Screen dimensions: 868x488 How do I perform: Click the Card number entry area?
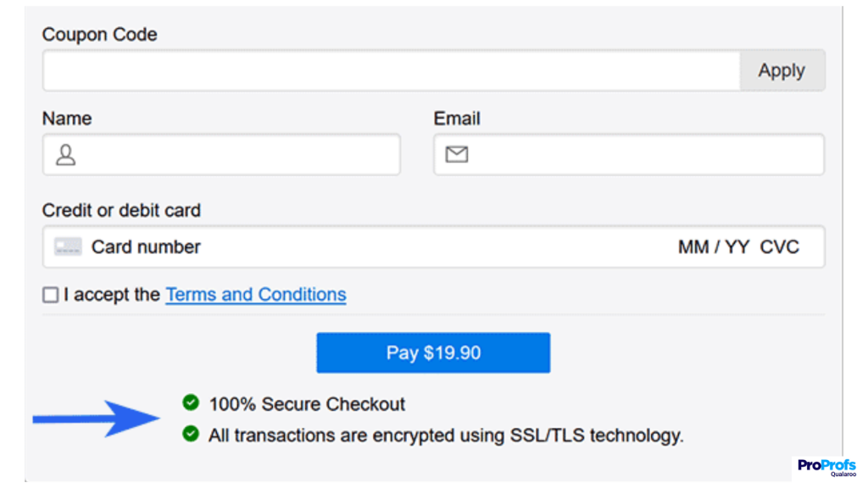pyautogui.click(x=254, y=247)
